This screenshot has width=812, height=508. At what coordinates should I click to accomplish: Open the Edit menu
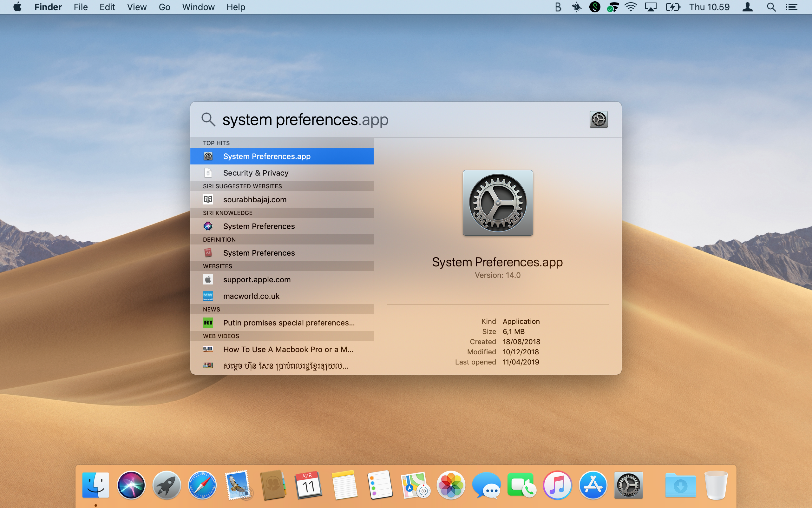coord(108,7)
